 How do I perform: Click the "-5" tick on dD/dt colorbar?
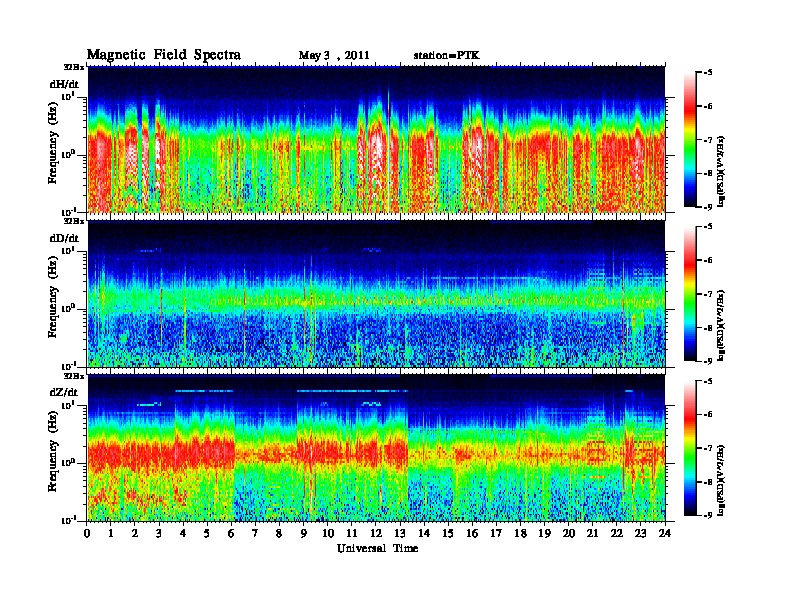pos(709,227)
